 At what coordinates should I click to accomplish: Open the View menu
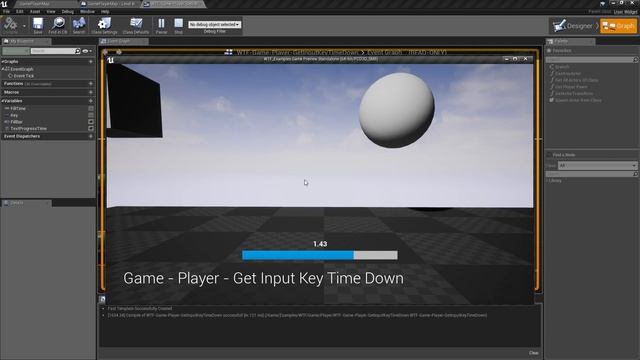point(51,11)
